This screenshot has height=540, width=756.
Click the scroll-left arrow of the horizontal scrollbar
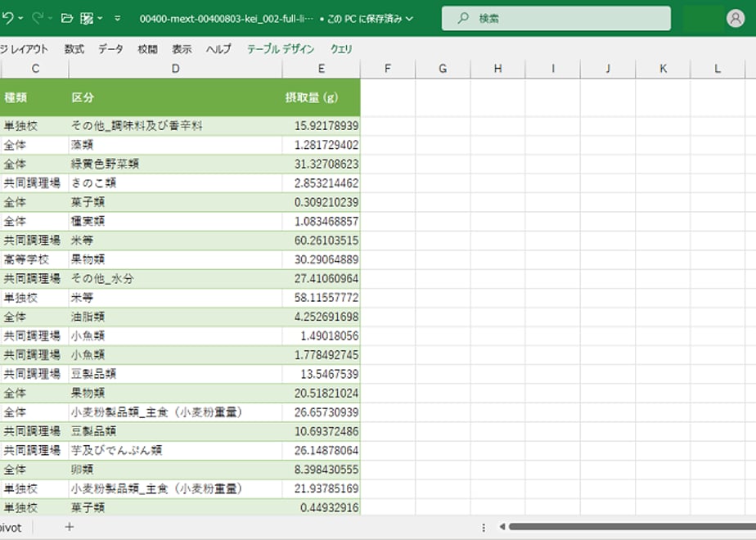pos(502,527)
